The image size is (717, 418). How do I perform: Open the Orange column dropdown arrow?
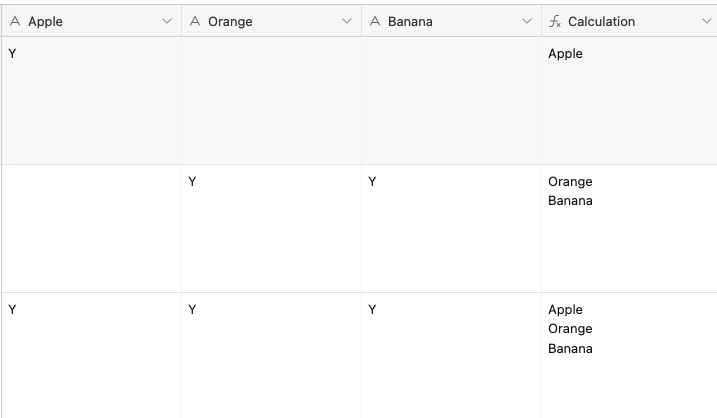tap(347, 21)
